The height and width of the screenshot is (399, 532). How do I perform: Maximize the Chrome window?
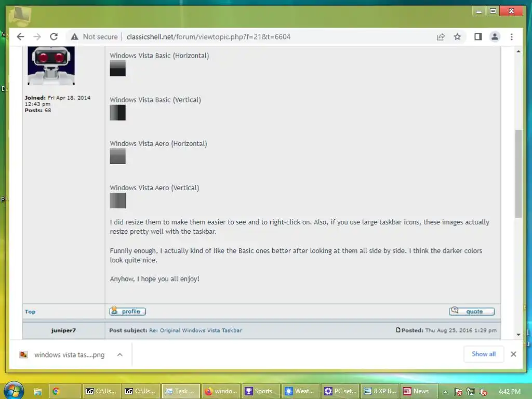[x=493, y=11]
